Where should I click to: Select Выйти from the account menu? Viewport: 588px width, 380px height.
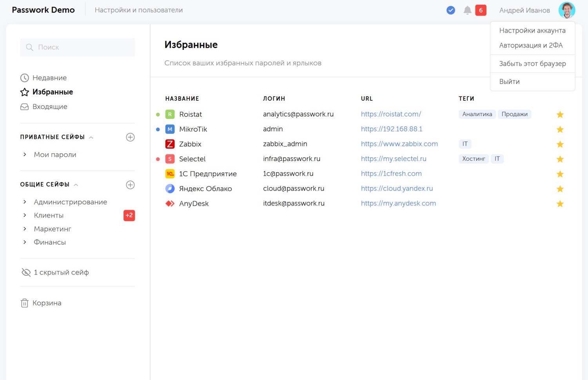pyautogui.click(x=509, y=82)
